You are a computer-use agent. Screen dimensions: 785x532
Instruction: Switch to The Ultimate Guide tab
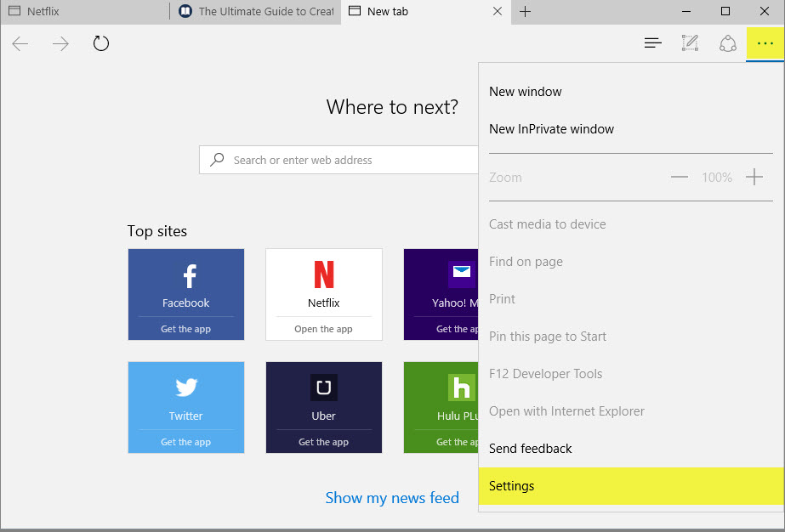click(256, 12)
